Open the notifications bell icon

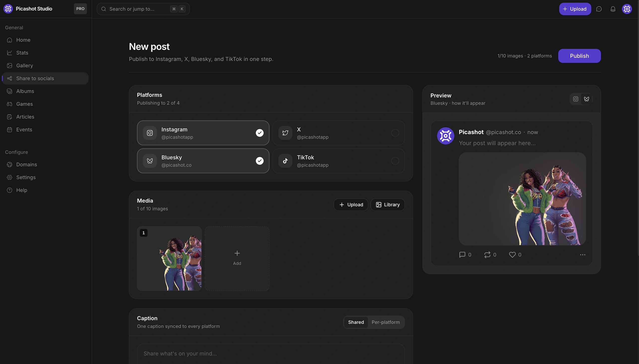[x=613, y=9]
